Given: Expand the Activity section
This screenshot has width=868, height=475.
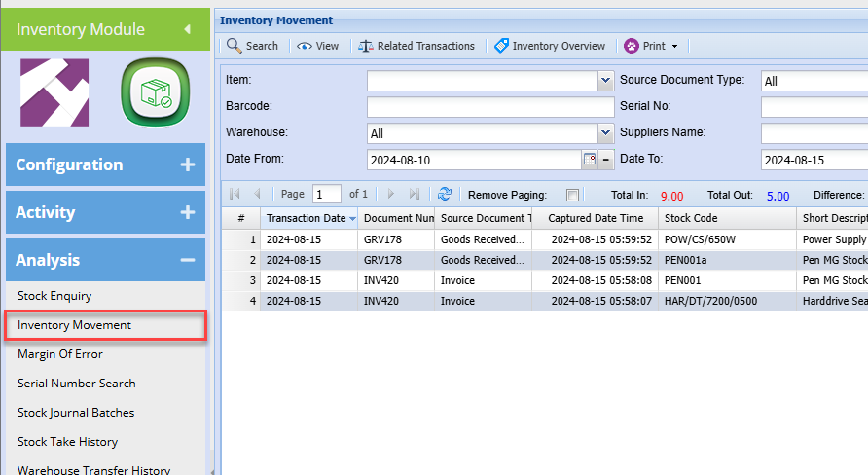Looking at the screenshot, I should coord(187,212).
